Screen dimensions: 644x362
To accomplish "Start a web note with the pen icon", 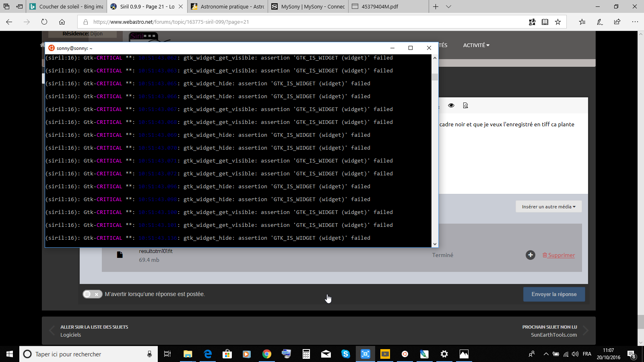I will (600, 22).
